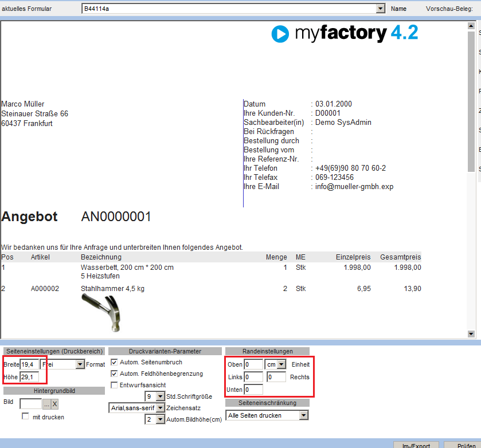The width and height of the screenshot is (481, 448).
Task: Click the browse '...' button for Bild
Action: coord(46,404)
